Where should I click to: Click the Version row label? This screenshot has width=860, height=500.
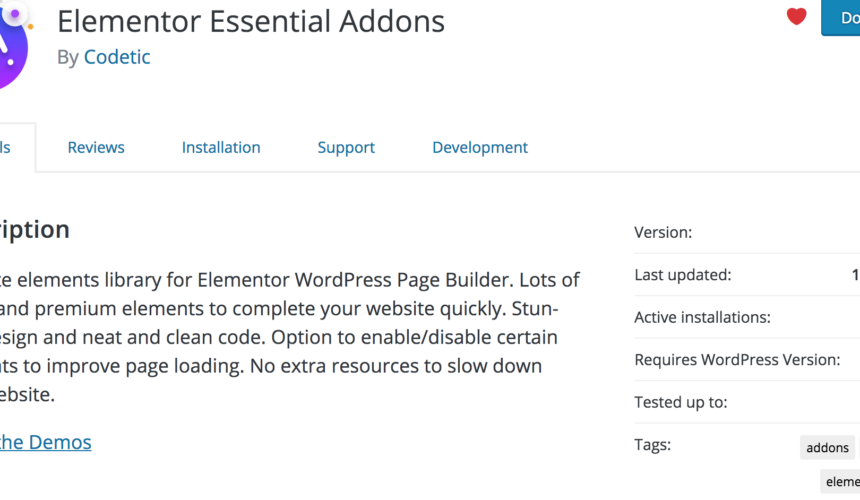663,232
